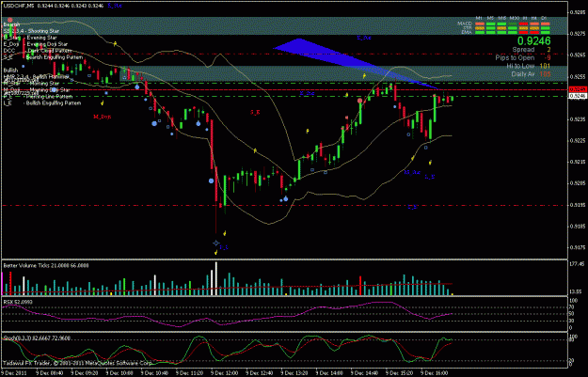Click the EMA M30 green signal bar

(x=513, y=32)
